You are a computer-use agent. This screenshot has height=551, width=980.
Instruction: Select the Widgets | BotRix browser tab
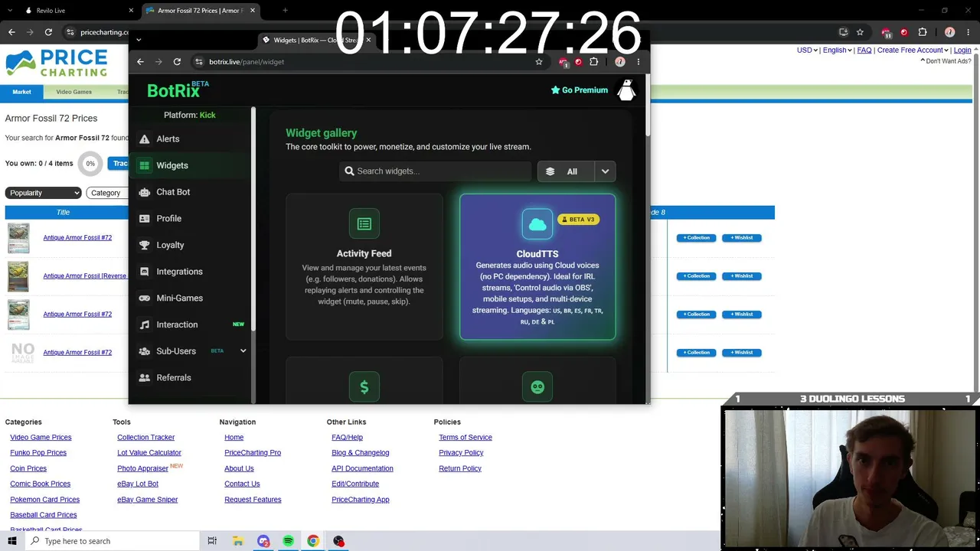point(315,40)
